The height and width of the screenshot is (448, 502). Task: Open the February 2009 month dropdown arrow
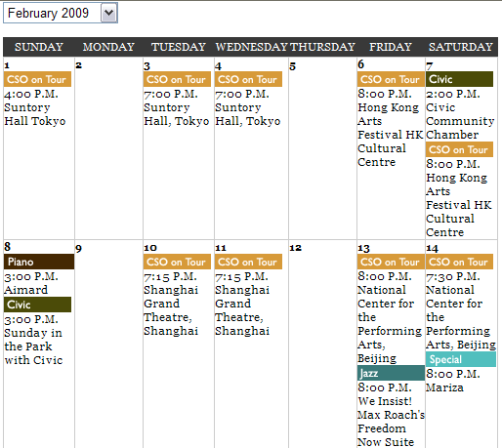click(x=109, y=13)
